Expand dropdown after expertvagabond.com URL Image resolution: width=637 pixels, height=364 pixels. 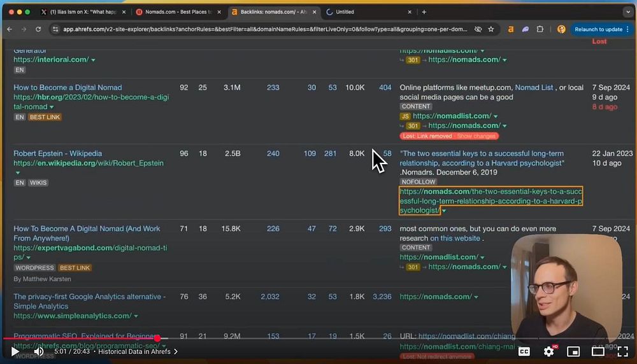(x=29, y=258)
